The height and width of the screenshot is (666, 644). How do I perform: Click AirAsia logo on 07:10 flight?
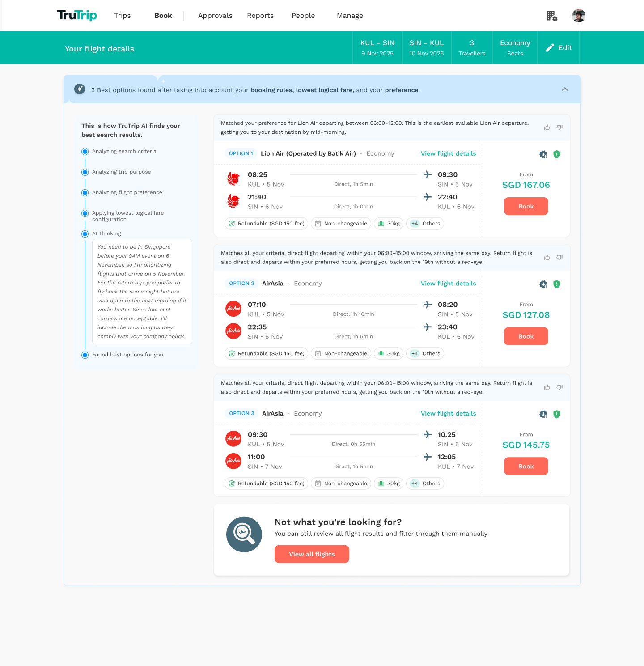(233, 309)
